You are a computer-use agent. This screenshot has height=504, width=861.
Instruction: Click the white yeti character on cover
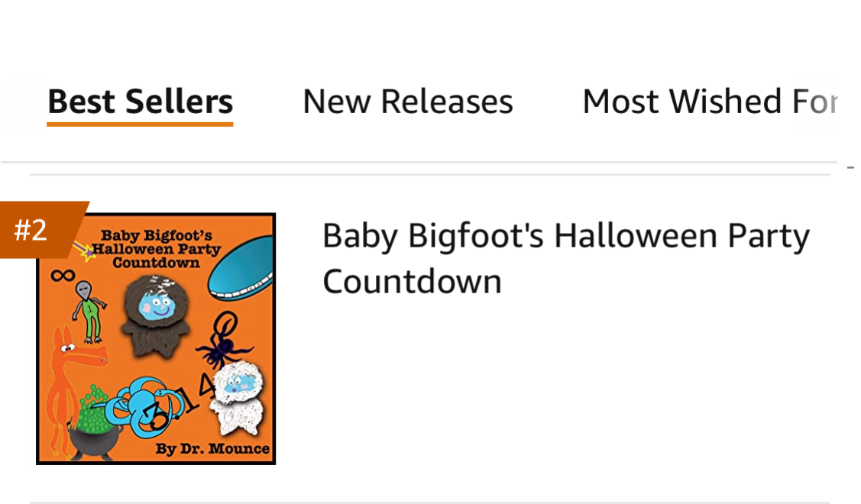pos(238,396)
